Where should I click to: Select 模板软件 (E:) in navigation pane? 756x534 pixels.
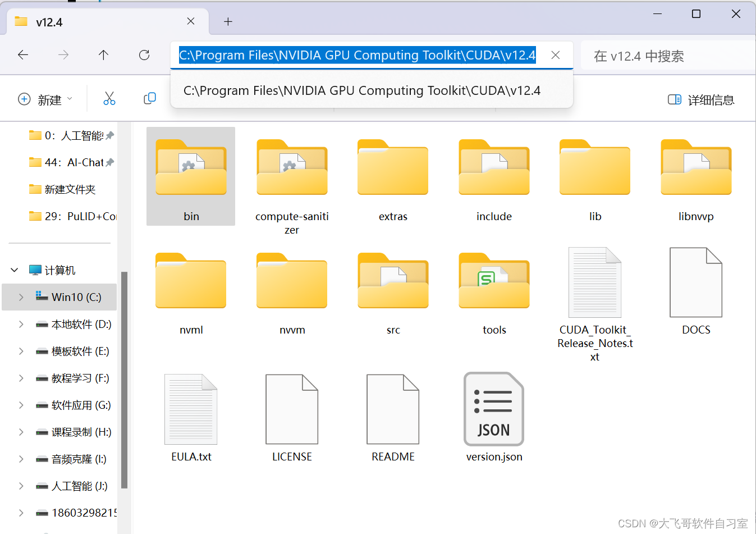[x=73, y=351]
